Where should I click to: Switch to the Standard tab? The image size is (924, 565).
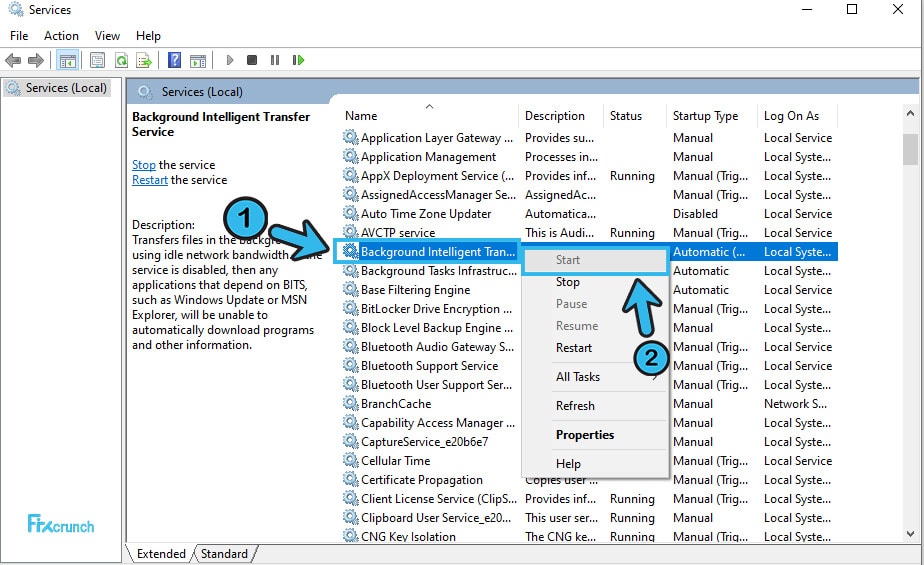pyautogui.click(x=225, y=554)
